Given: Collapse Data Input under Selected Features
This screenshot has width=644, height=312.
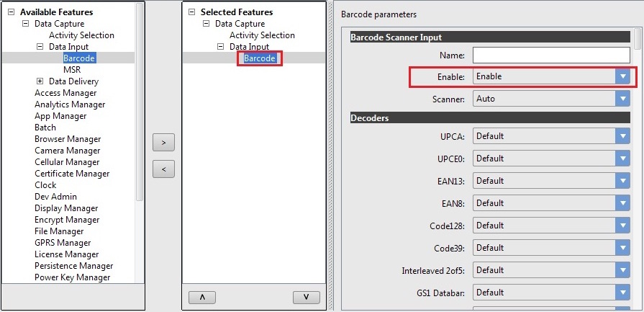Looking at the screenshot, I should [221, 47].
